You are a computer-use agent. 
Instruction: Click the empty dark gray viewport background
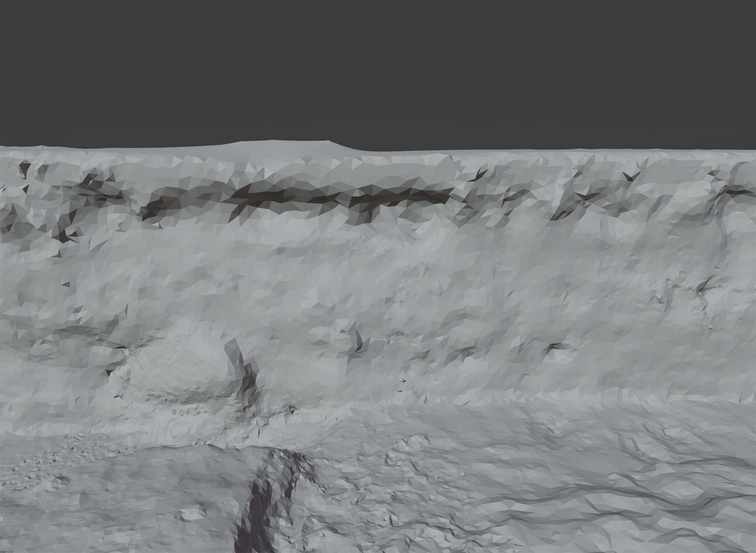pos(378,70)
